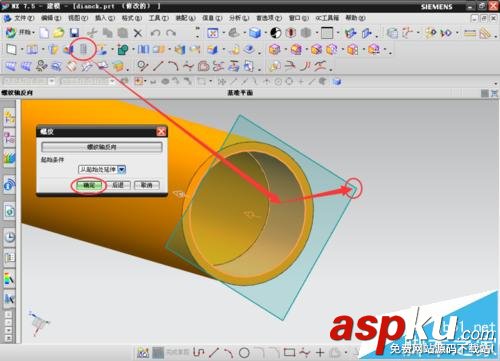Click the Line tool in bottom toolbar
Viewport: 500px width, 361px height.
tap(214, 352)
